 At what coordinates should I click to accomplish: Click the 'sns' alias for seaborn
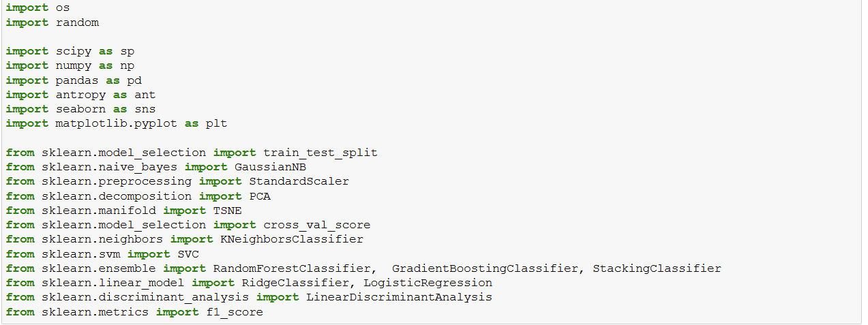pyautogui.click(x=145, y=109)
